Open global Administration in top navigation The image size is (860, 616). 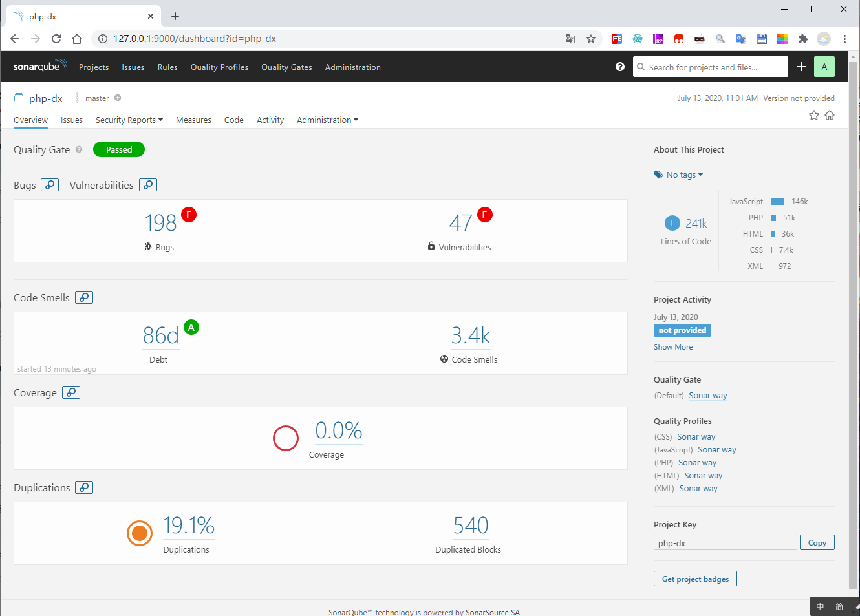point(353,67)
